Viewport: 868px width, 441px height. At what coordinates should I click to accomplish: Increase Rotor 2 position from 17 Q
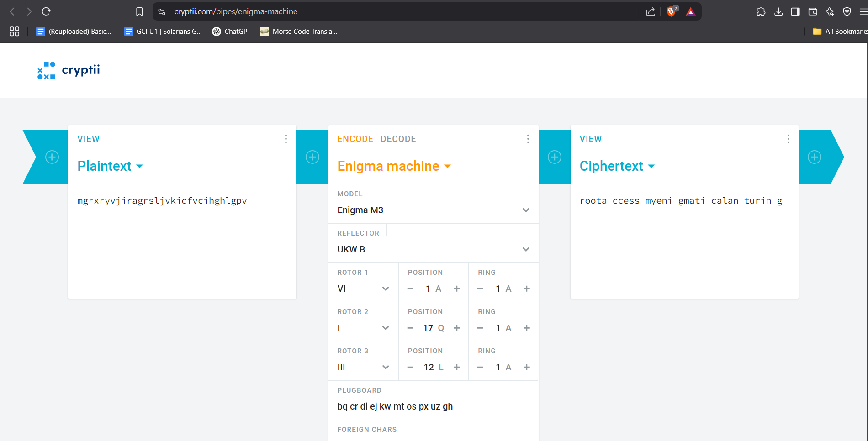pyautogui.click(x=457, y=328)
